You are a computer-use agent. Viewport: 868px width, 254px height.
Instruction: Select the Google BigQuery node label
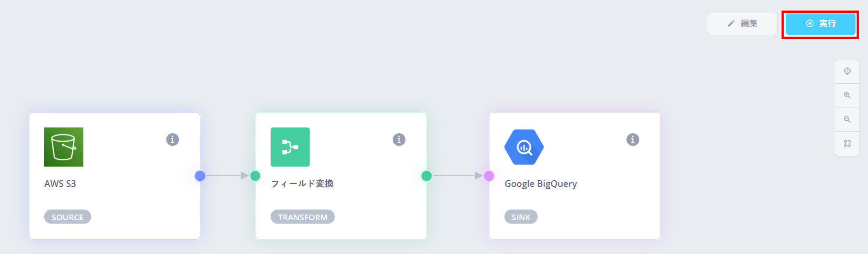pos(541,184)
